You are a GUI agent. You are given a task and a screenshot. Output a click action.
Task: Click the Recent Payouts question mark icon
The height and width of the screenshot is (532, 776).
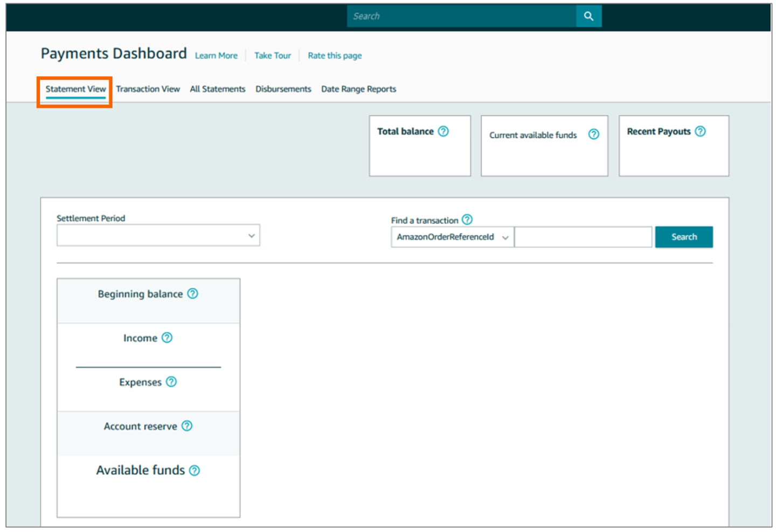point(699,131)
